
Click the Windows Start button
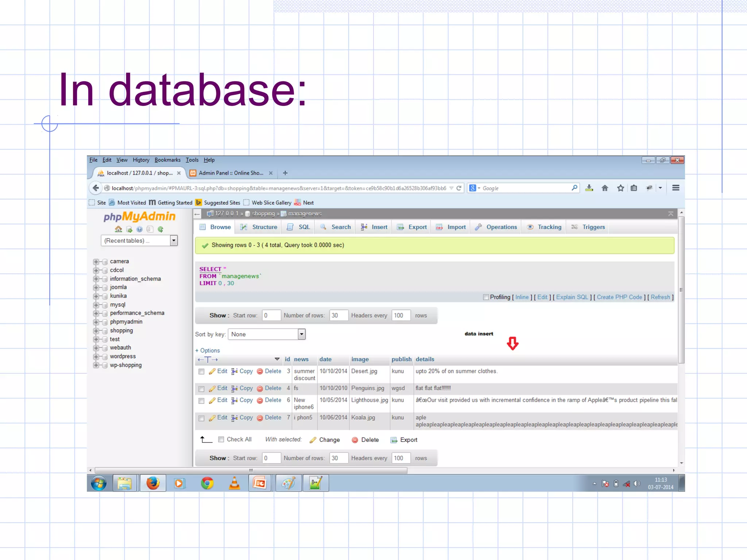pyautogui.click(x=99, y=483)
